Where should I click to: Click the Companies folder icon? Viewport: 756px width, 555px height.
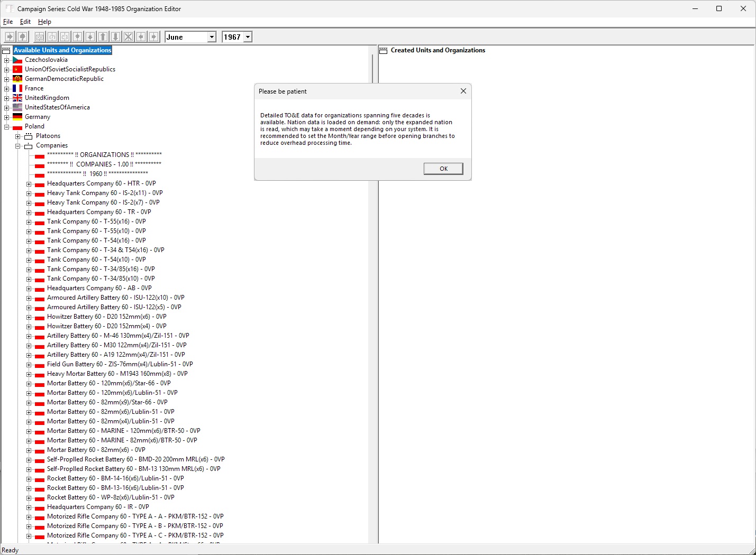[29, 145]
